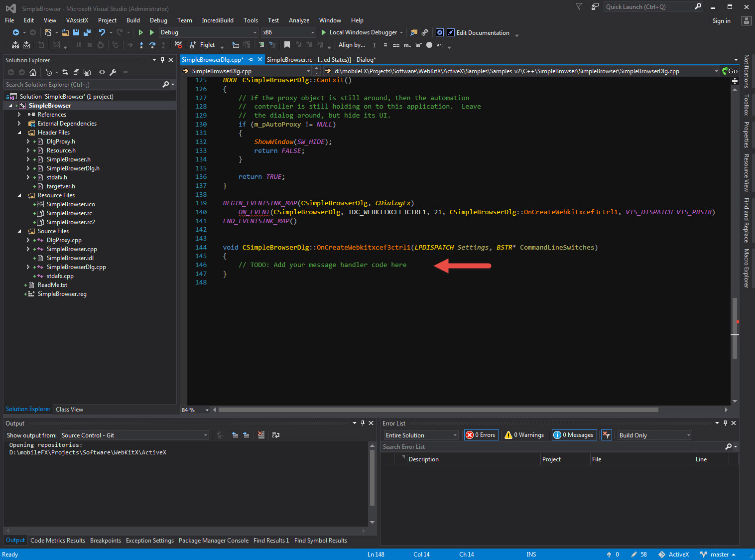This screenshot has height=560, width=755.
Task: Click the Figlet toolbar button
Action: coord(203,45)
